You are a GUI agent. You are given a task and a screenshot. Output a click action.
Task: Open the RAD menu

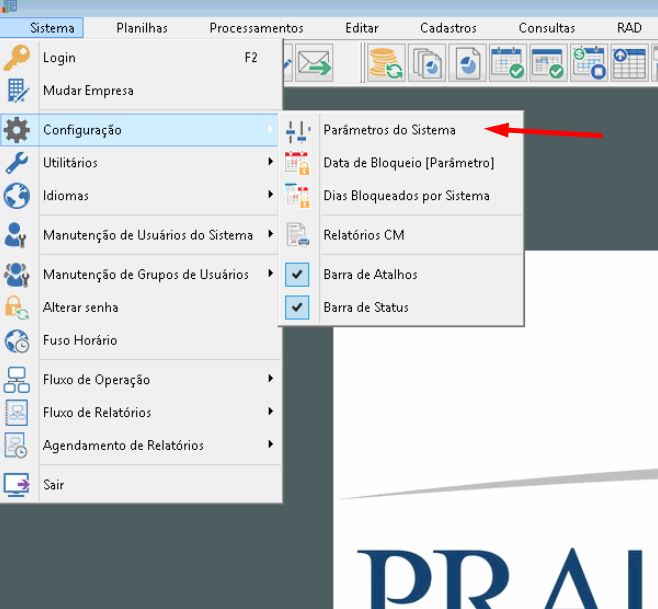[629, 28]
